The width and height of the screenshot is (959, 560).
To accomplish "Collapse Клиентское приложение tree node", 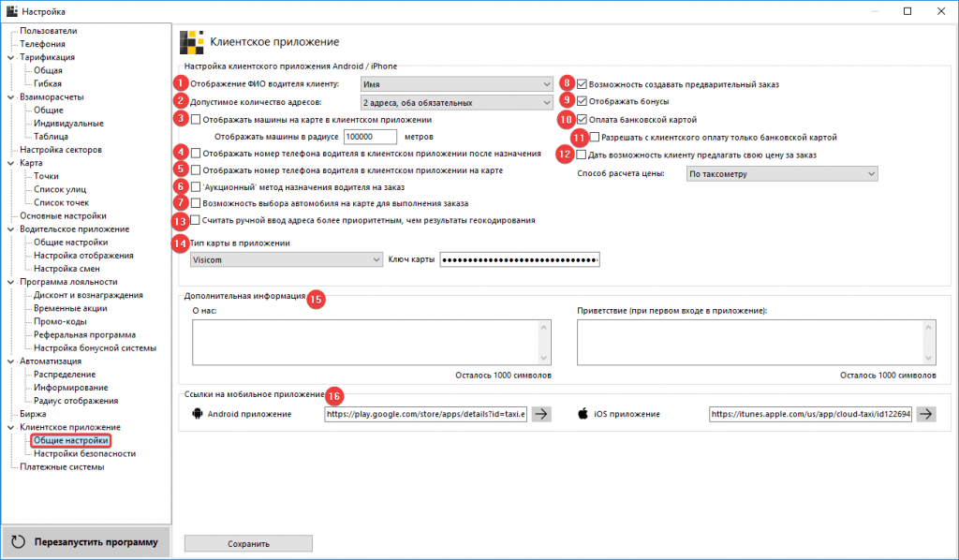I will [x=10, y=427].
